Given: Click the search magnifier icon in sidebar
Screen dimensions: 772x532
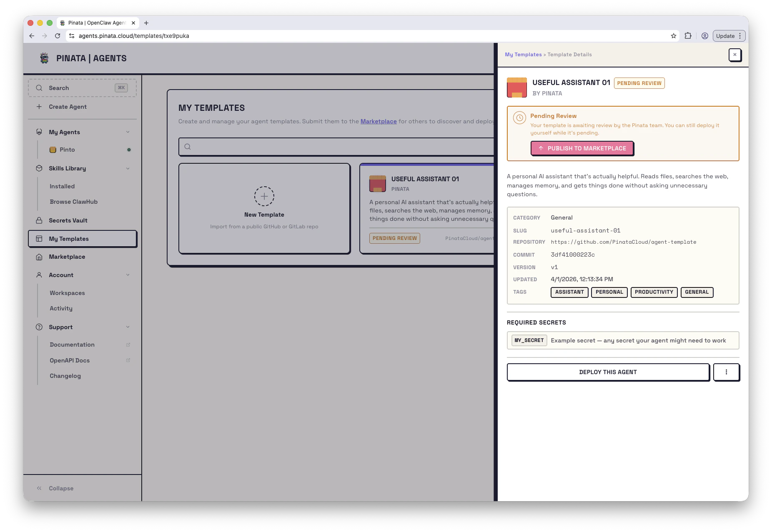Looking at the screenshot, I should (x=39, y=88).
